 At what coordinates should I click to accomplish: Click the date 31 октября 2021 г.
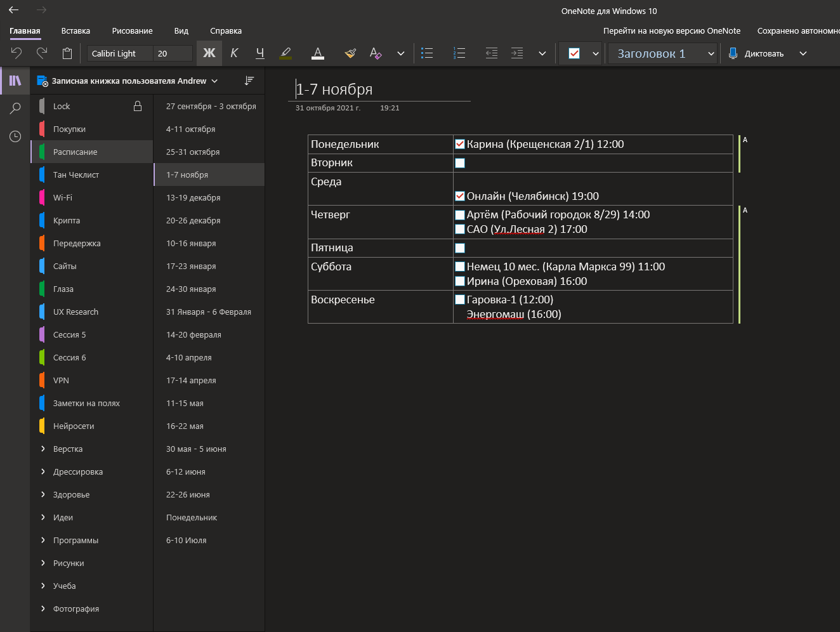tap(328, 108)
